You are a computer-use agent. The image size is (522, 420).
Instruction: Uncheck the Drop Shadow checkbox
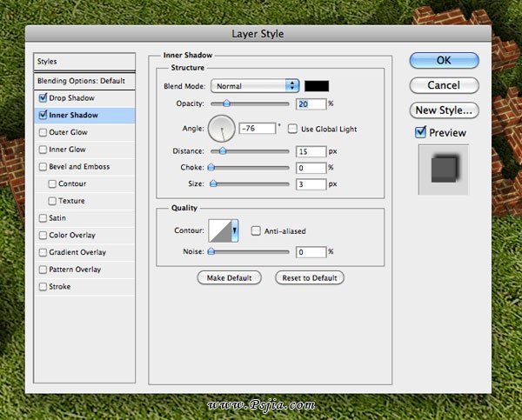click(x=43, y=98)
